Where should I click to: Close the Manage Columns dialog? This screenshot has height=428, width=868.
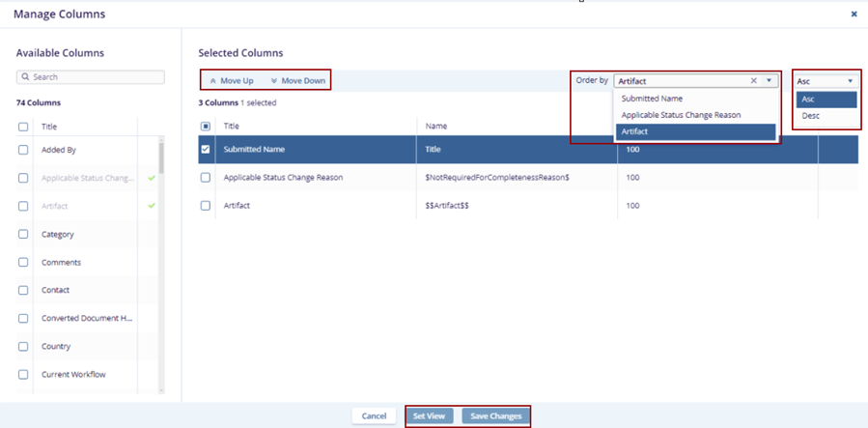coord(854,14)
